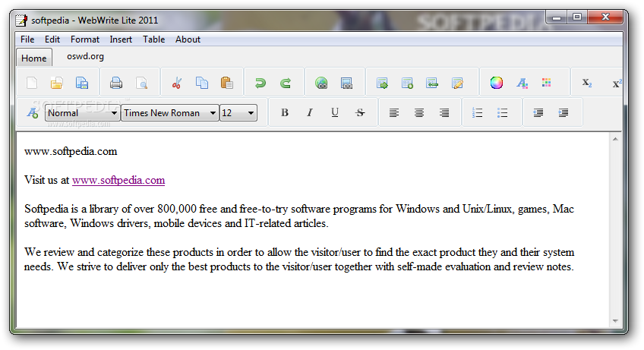Click the table icon with green arrow
The image size is (644, 350).
(x=382, y=83)
